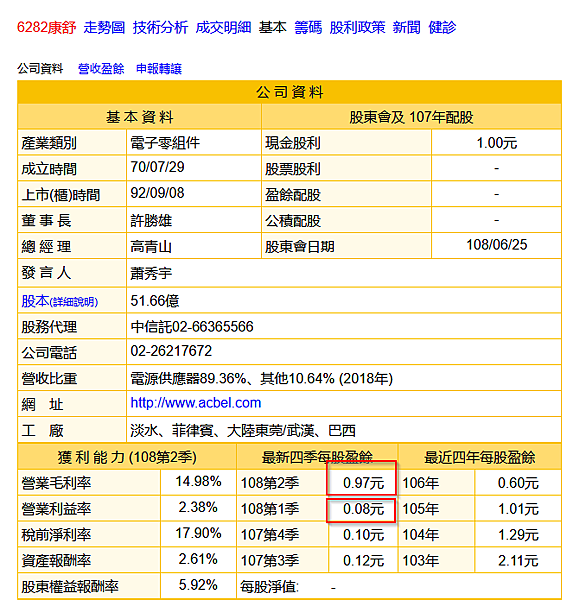Click the 電子零組件 industry category cell
This screenshot has width=586, height=600.
click(x=165, y=143)
